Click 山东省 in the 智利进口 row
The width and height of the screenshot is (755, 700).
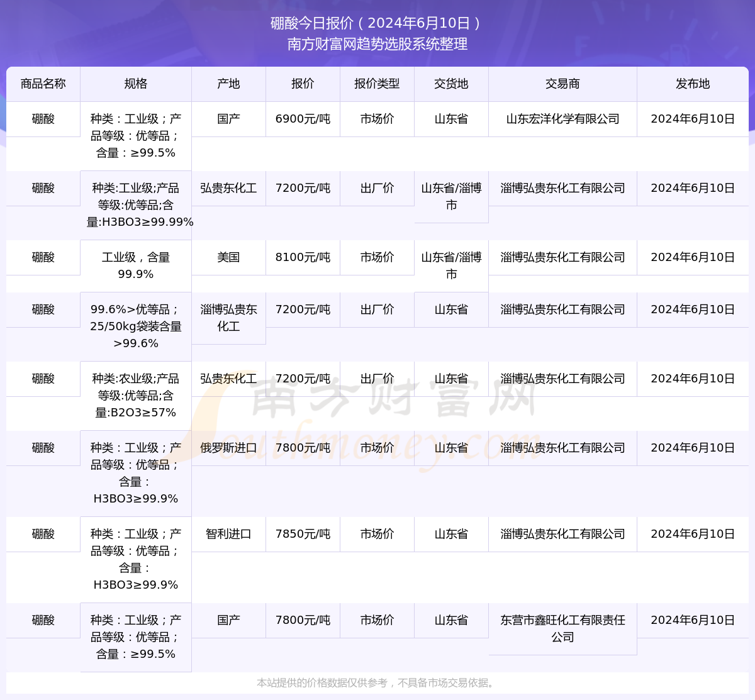(x=451, y=534)
